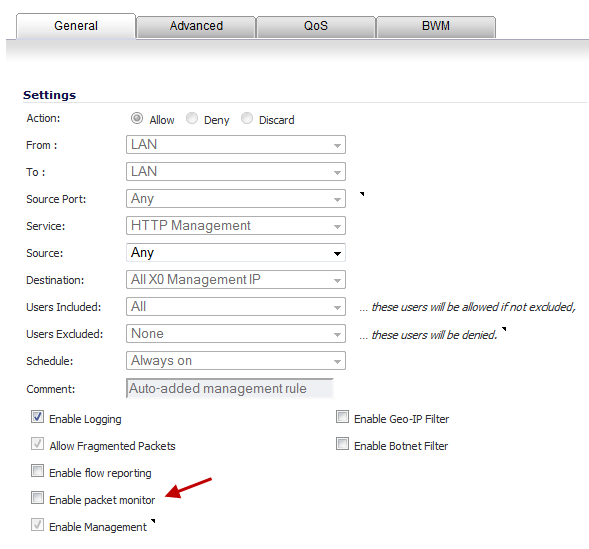Expand the Users Included dropdown

pos(236,307)
